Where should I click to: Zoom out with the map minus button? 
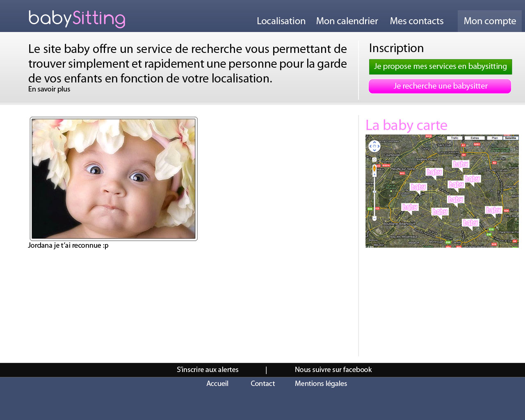[374, 219]
